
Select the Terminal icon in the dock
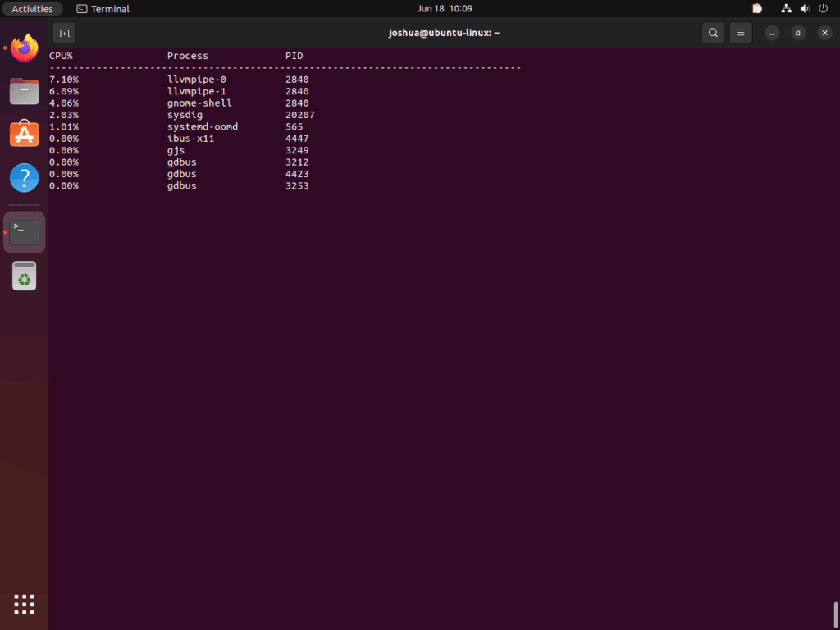click(x=24, y=231)
